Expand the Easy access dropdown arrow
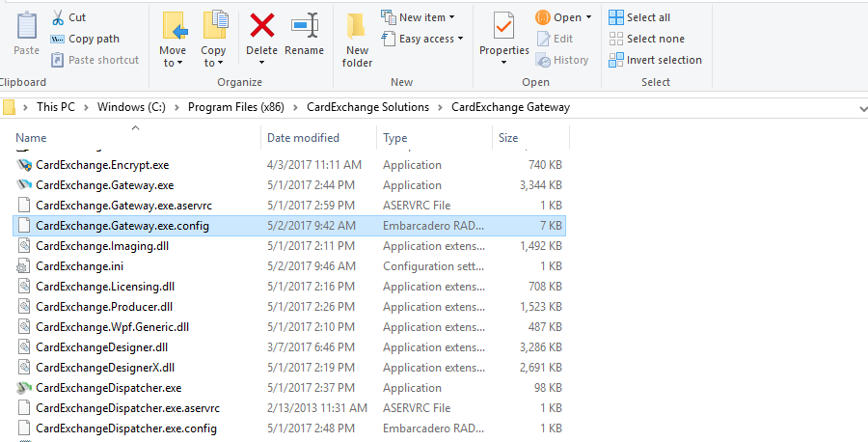The image size is (868, 442). [x=461, y=39]
